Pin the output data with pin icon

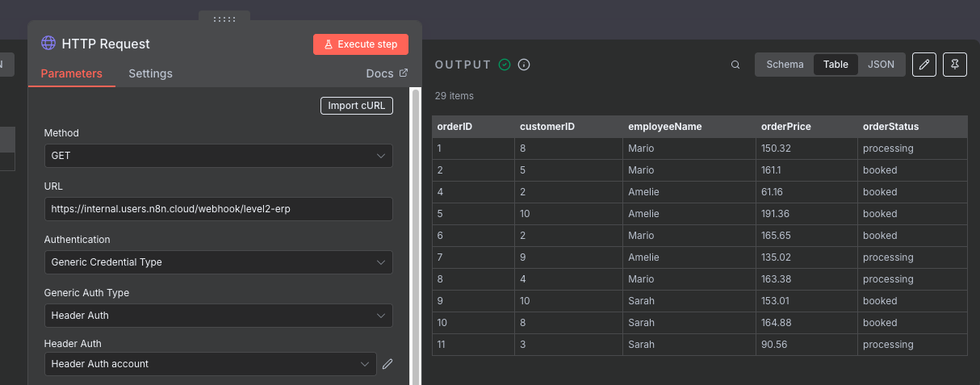955,65
